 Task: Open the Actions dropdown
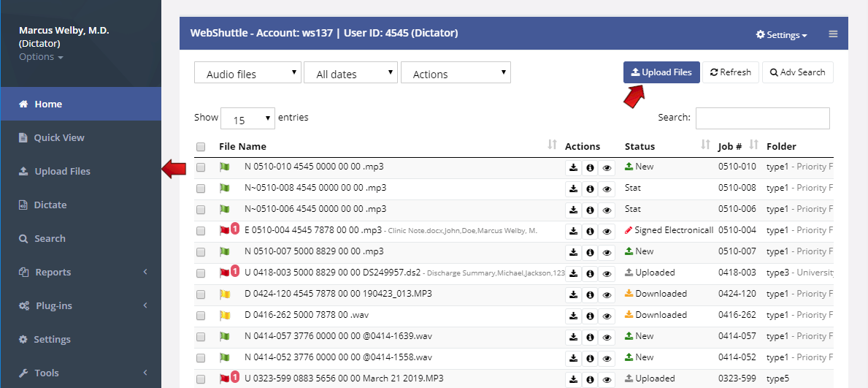456,72
